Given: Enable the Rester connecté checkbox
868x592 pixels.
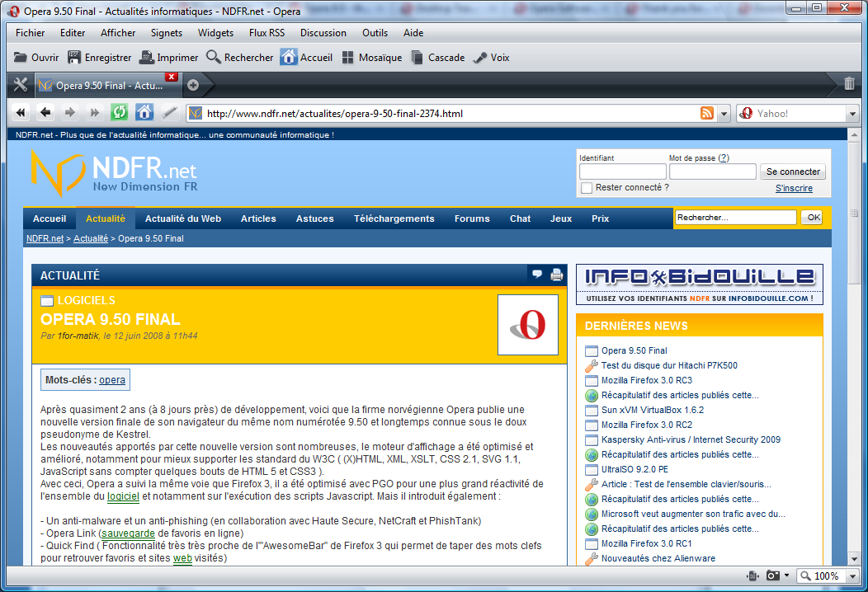Looking at the screenshot, I should click(x=587, y=188).
